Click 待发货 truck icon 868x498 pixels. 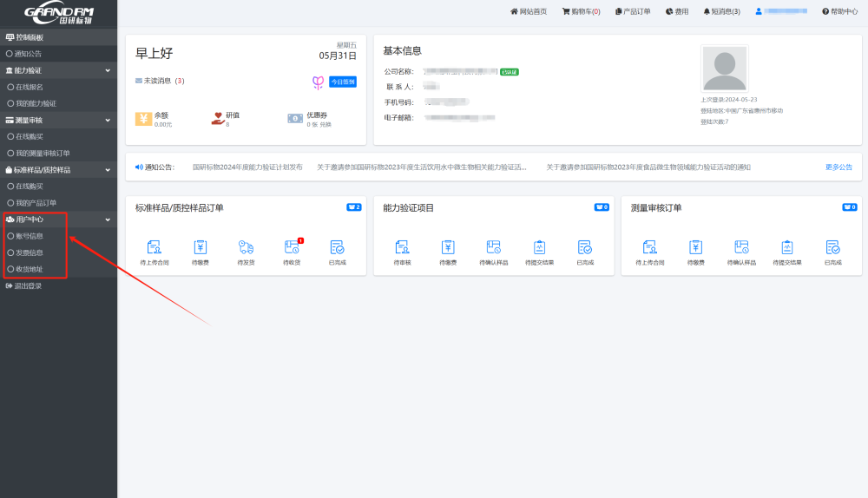[x=246, y=247]
